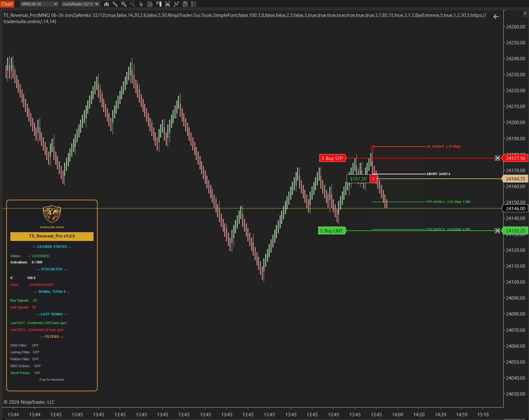529x420 pixels.
Task: Click the zoom out magnifier icon
Action: click(x=133, y=4)
